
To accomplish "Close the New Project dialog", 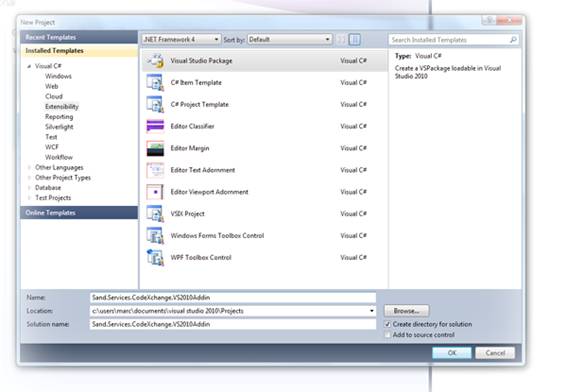I will [x=510, y=21].
